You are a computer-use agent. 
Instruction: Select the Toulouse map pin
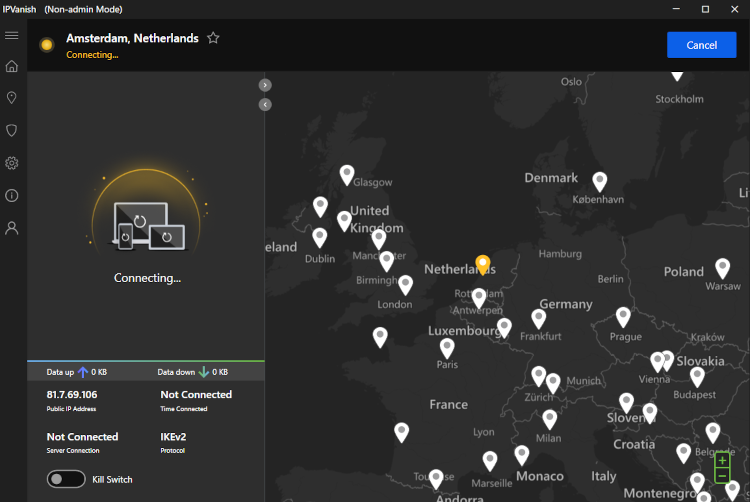click(436, 479)
